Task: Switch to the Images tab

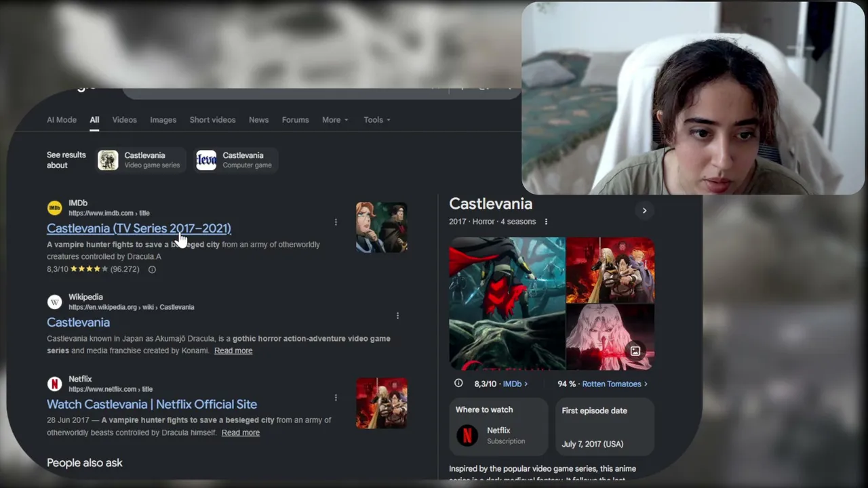Action: tap(163, 120)
